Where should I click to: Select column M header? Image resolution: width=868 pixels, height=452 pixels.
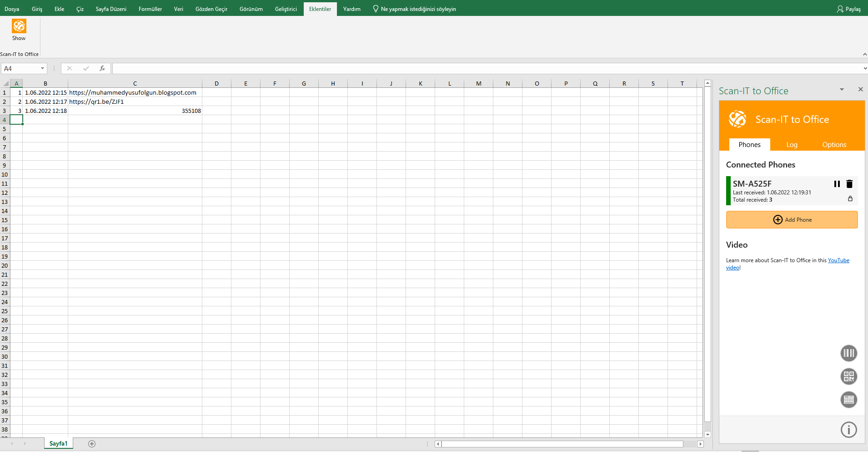(x=479, y=83)
